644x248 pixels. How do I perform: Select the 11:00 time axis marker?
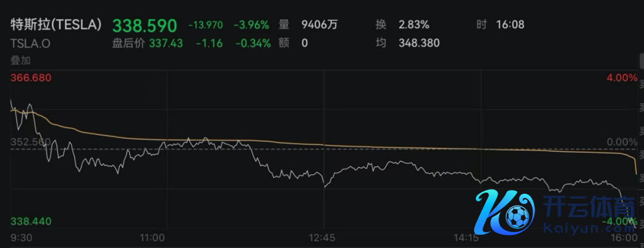(x=152, y=238)
